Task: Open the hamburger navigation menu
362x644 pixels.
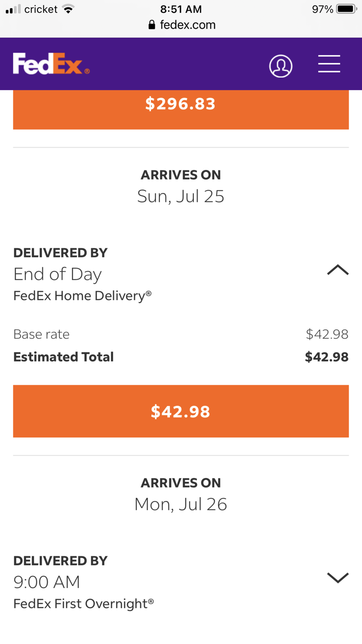Action: pyautogui.click(x=329, y=64)
